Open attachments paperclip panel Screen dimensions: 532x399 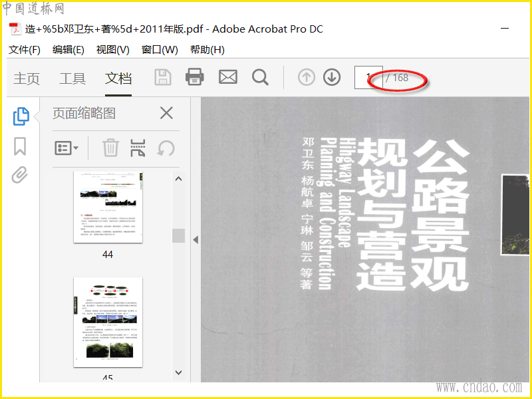[20, 175]
